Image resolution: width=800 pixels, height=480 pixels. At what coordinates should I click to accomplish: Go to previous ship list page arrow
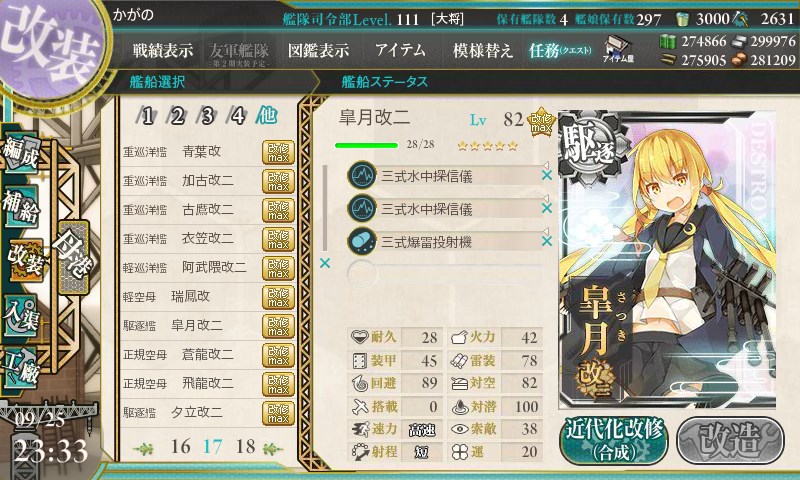pos(143,448)
